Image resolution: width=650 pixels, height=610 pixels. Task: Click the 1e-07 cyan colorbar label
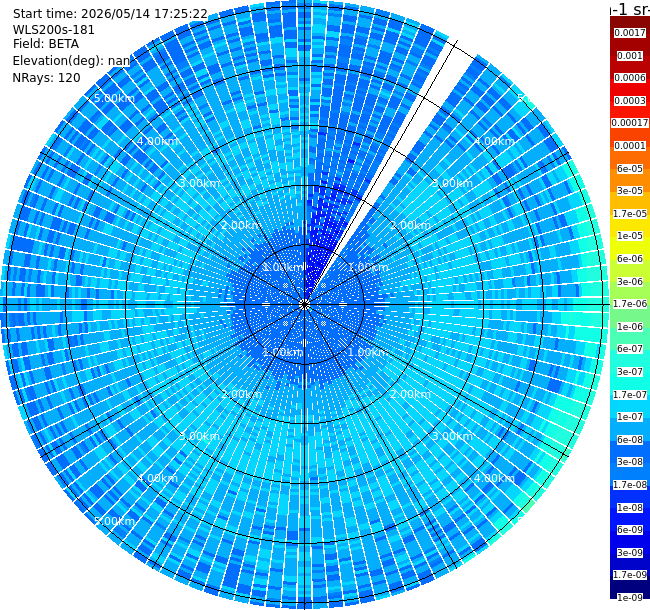630,417
